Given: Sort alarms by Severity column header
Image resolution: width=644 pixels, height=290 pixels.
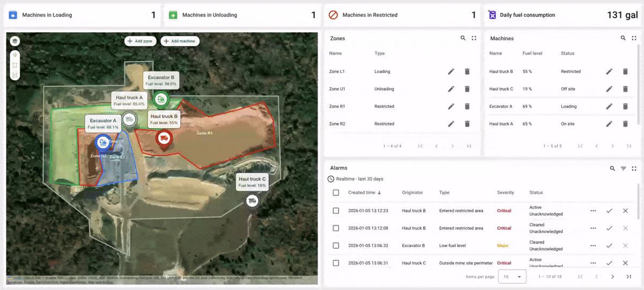Looking at the screenshot, I should 506,192.
